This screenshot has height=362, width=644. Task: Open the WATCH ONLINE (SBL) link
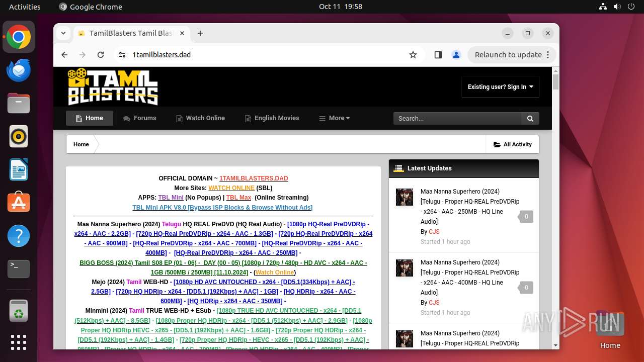click(x=231, y=188)
